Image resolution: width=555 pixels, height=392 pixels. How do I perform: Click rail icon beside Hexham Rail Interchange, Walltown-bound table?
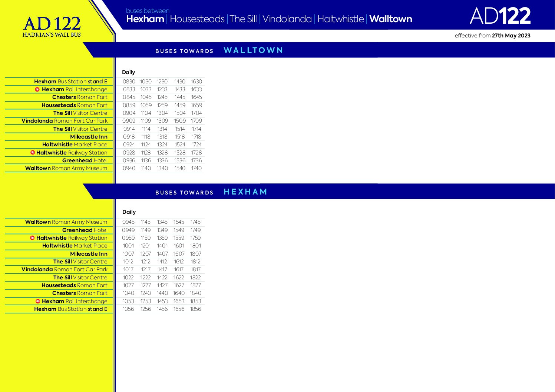[37, 89]
